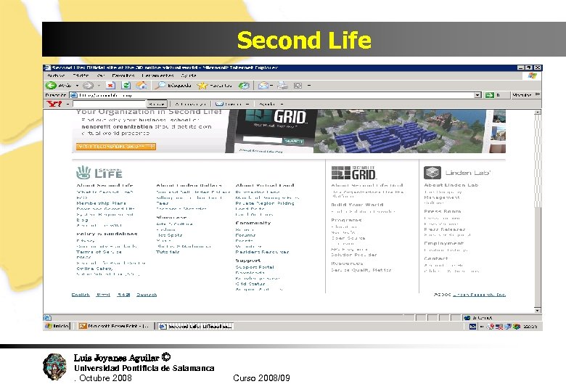Click the green Refresh icon in toolbar

tap(126, 86)
